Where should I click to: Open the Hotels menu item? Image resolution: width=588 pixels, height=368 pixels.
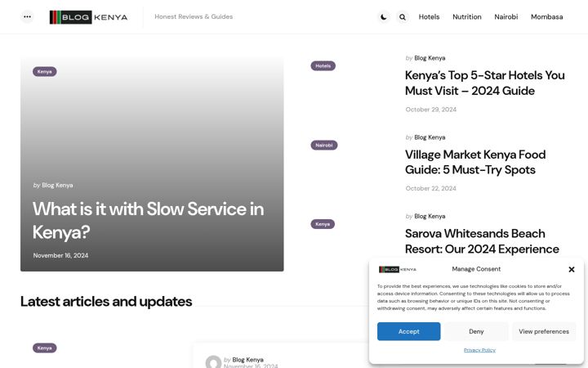pos(429,17)
